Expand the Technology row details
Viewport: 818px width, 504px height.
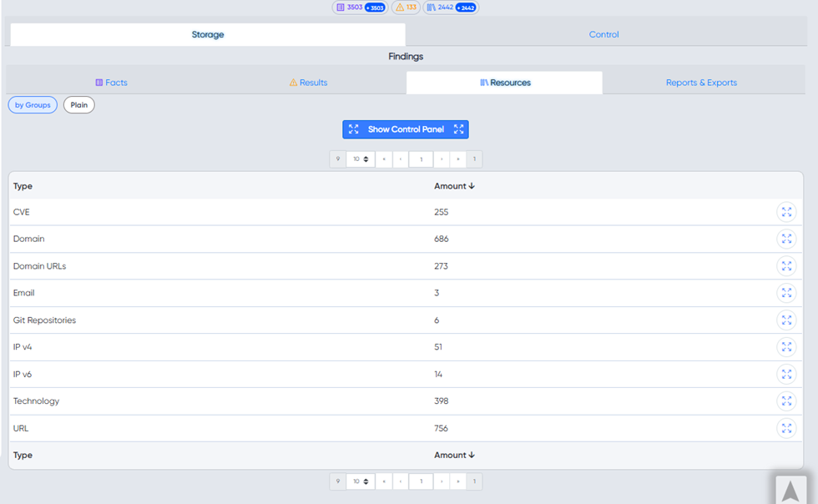(786, 401)
